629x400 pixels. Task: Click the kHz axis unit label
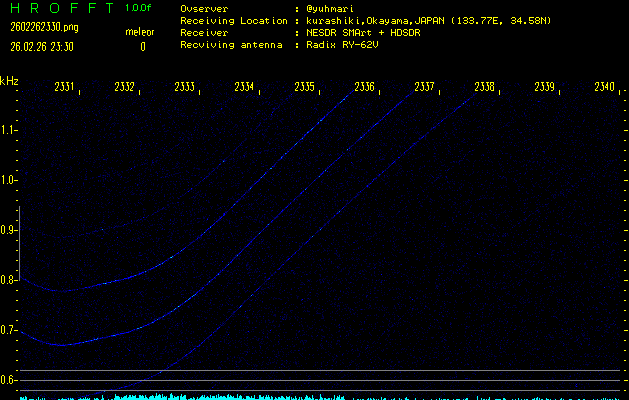pos(9,81)
